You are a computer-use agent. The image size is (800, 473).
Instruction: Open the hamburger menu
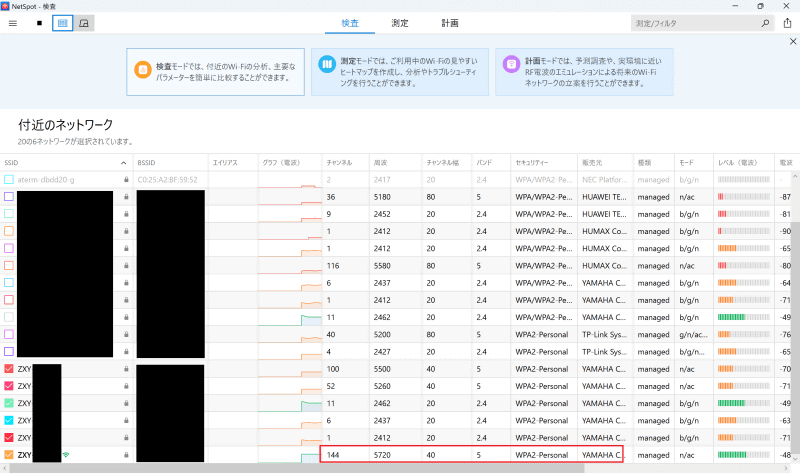click(x=13, y=23)
